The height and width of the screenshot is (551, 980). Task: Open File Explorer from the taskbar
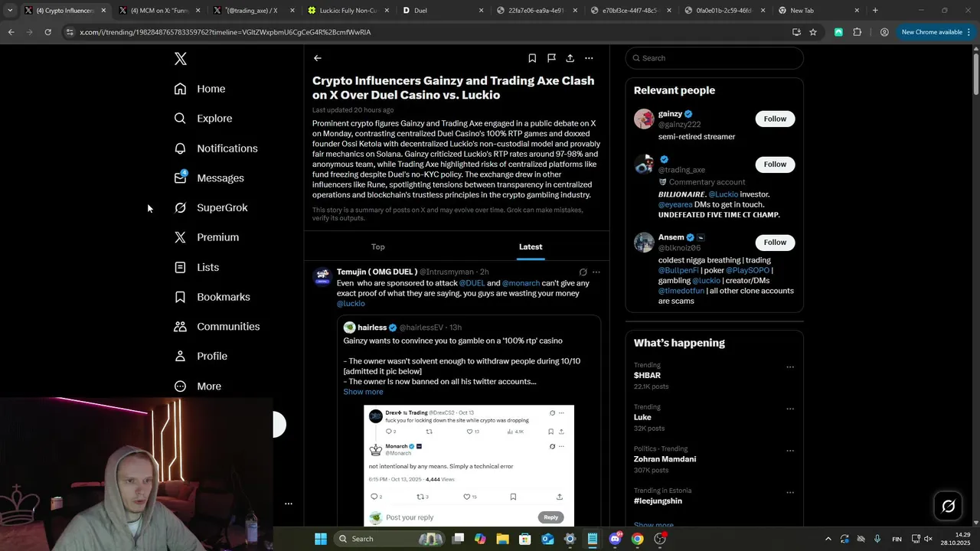(x=502, y=539)
